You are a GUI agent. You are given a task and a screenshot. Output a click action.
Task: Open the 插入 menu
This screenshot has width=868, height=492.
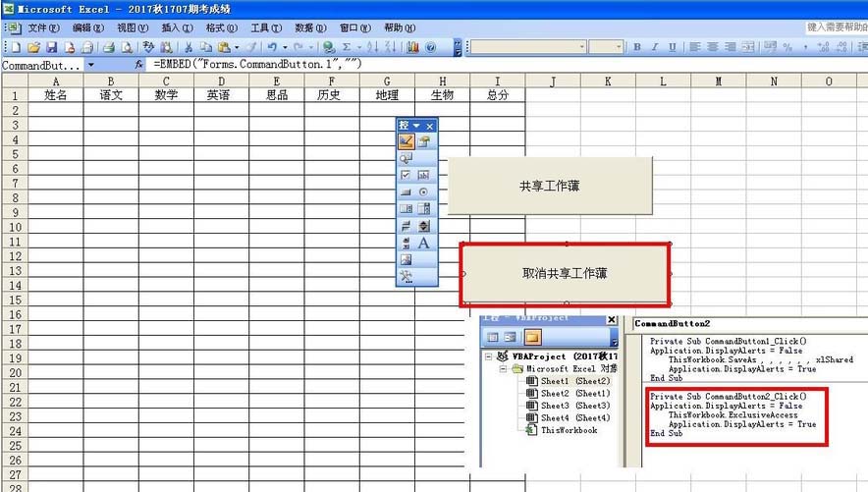(x=177, y=27)
